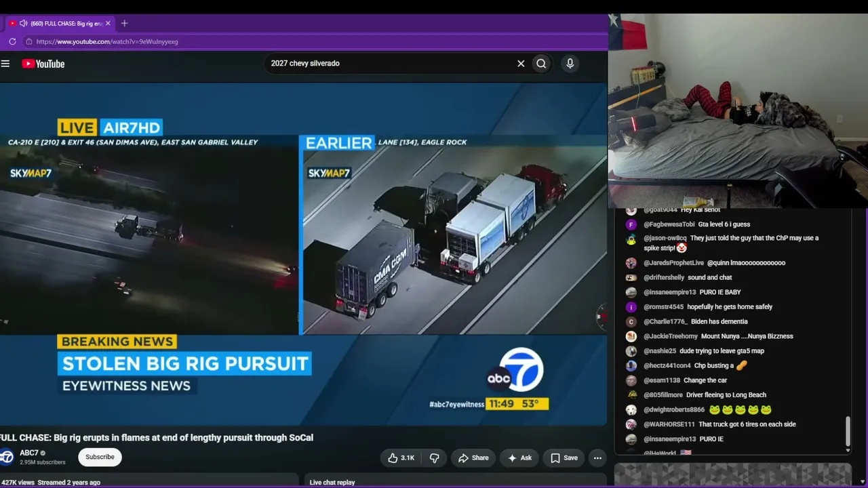Click "hopefully he gets home safely" message
The width and height of the screenshot is (868, 488).
730,307
